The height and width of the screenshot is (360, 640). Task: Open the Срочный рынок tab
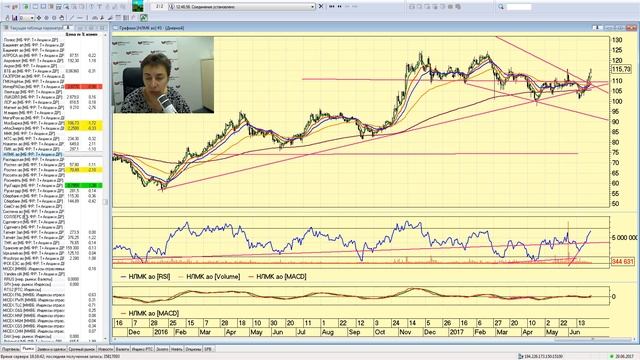point(82,349)
